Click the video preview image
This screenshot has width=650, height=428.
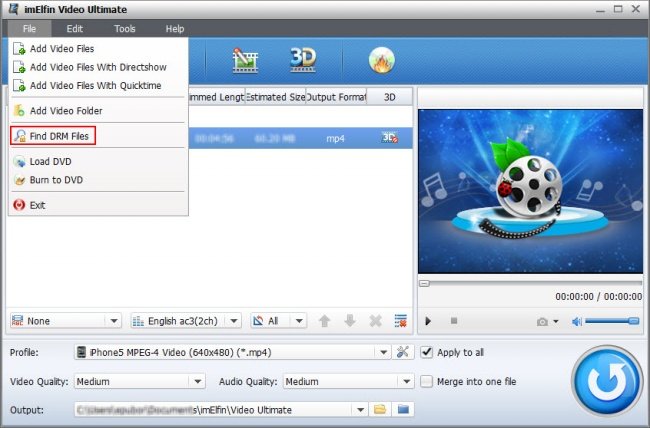click(530, 191)
